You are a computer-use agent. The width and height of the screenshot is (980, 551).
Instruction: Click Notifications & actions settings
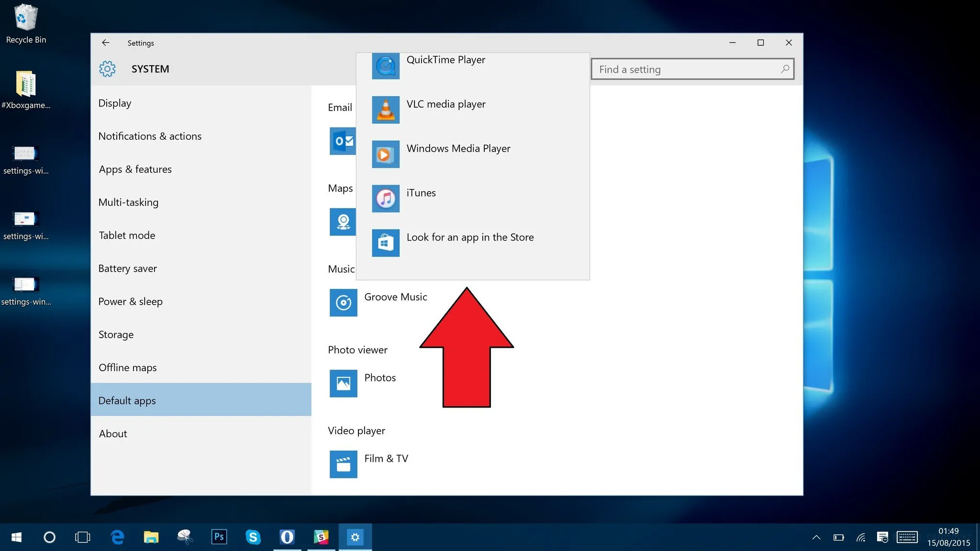coord(149,135)
